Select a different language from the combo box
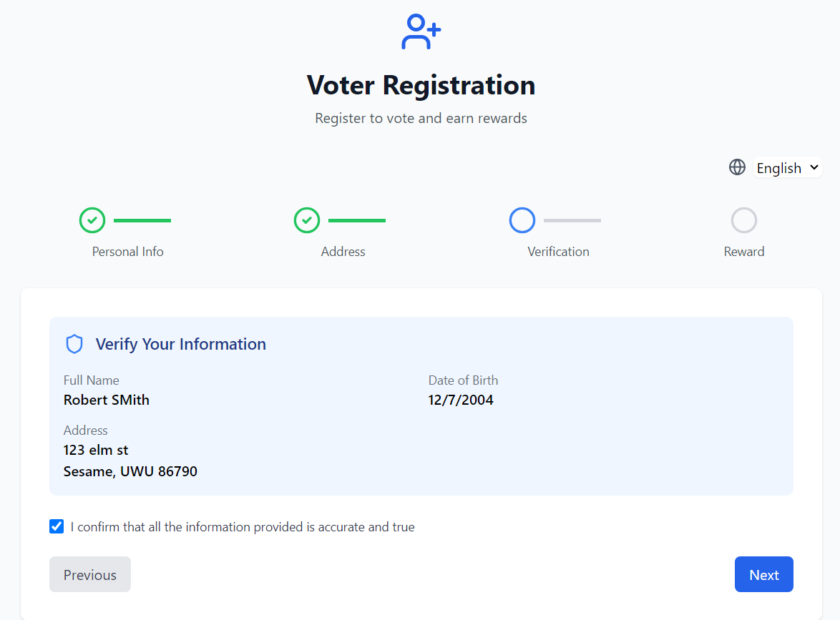 pyautogui.click(x=787, y=167)
